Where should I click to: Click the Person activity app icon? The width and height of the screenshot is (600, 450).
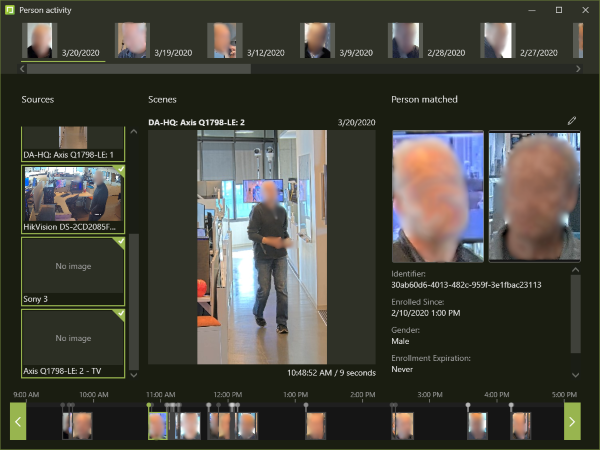10,10
